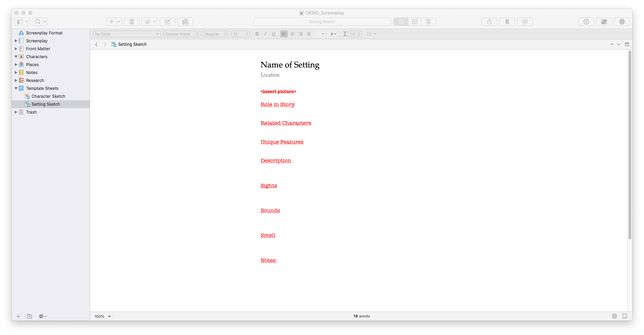644x335 pixels.
Task: Toggle bold formatting
Action: point(257,34)
